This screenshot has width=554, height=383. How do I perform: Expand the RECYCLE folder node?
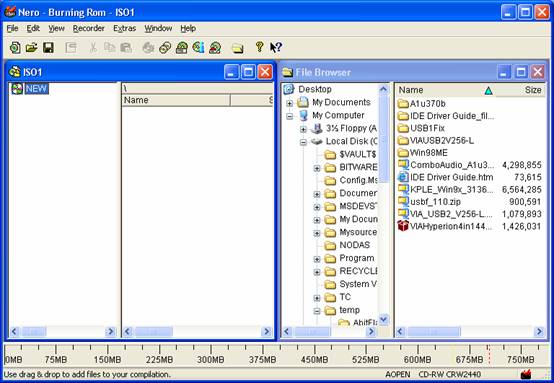click(x=317, y=272)
